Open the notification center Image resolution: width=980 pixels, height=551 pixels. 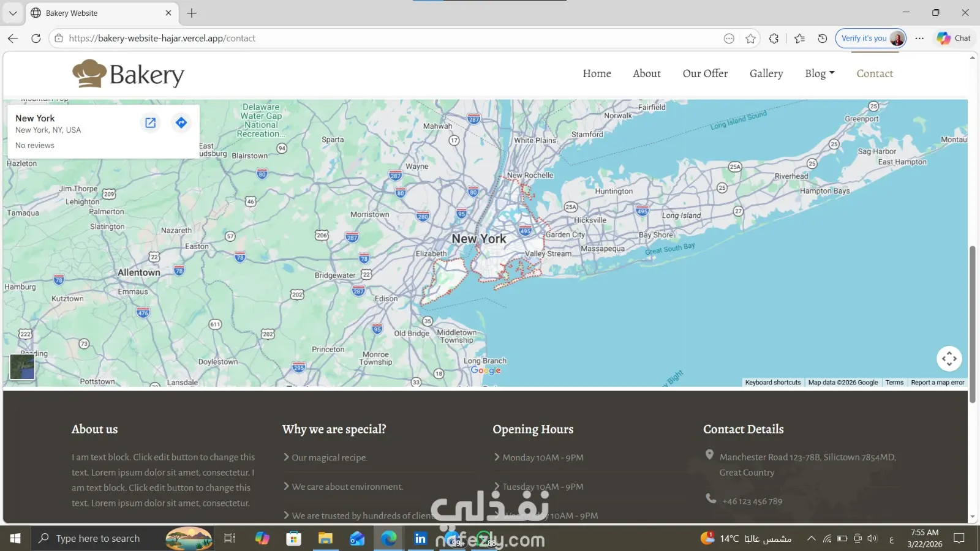coord(959,538)
